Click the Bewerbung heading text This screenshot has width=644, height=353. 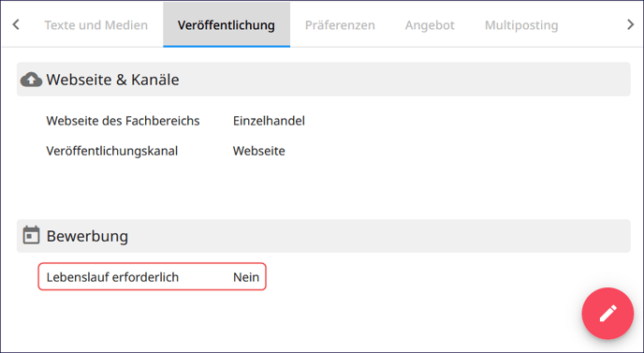(x=87, y=236)
